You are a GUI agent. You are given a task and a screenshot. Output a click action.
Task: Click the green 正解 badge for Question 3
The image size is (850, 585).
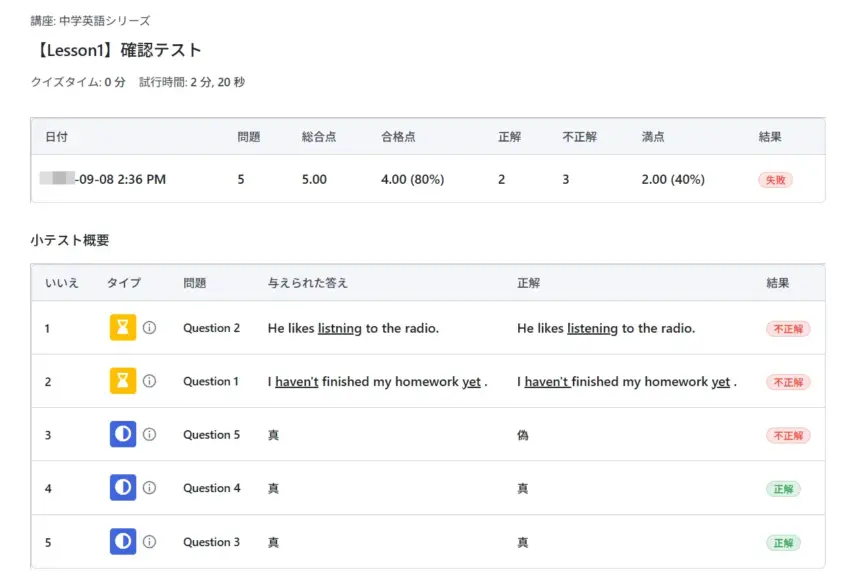click(783, 542)
